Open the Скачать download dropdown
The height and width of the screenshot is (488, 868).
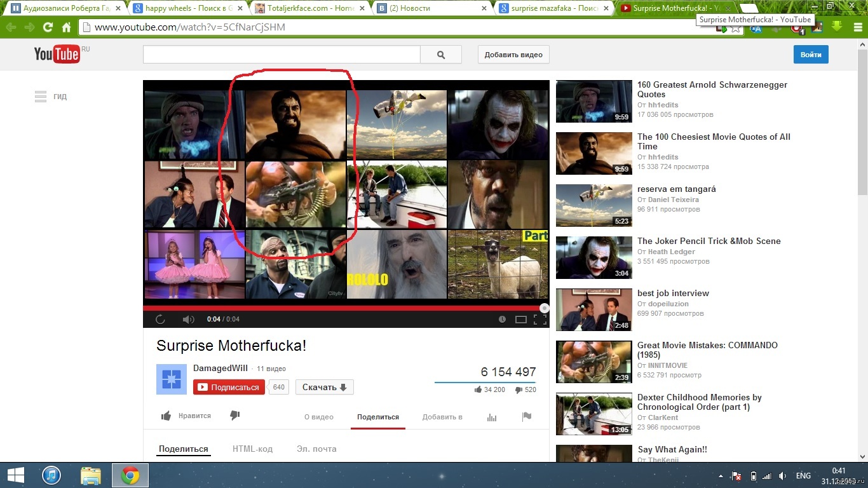[x=324, y=387]
